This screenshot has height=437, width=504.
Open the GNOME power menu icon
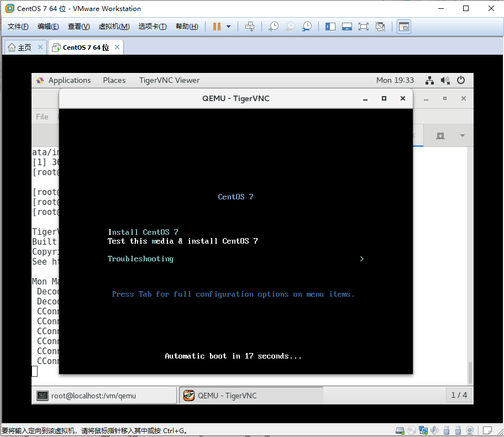coord(461,80)
